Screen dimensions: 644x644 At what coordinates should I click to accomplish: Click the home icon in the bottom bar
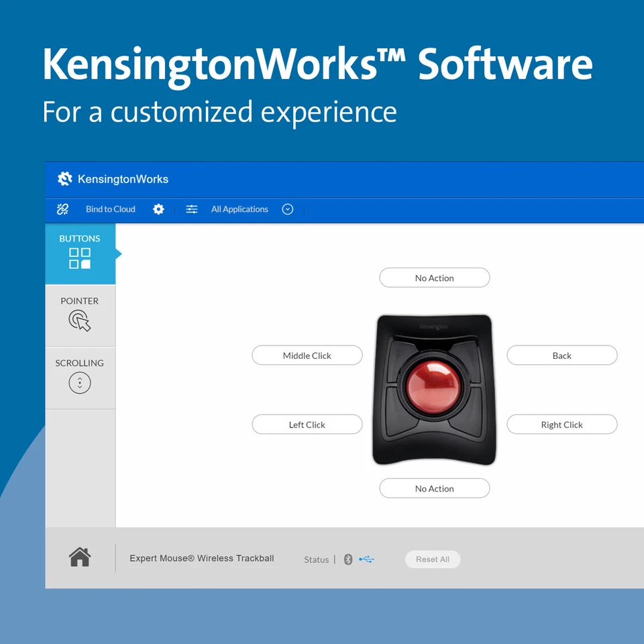click(x=80, y=557)
